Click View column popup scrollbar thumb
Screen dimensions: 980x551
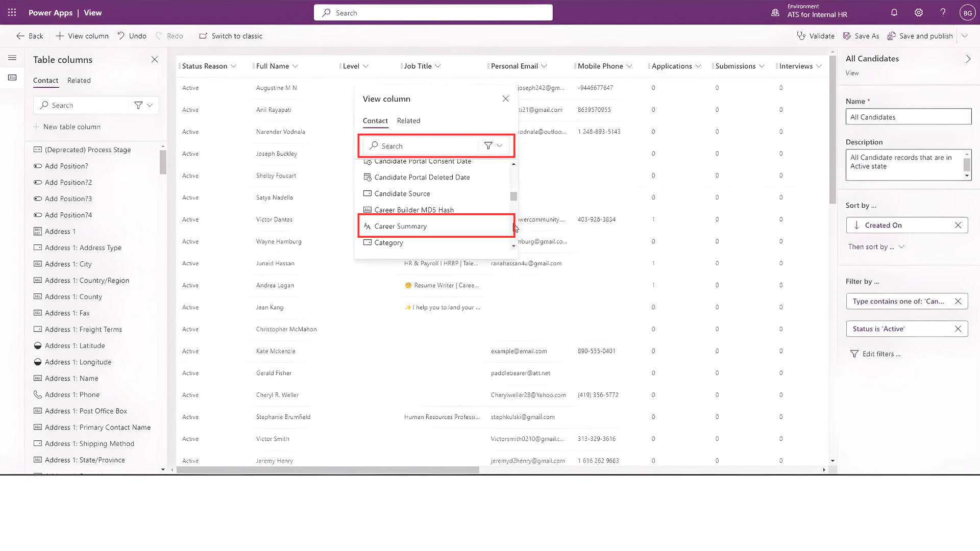[x=513, y=196]
